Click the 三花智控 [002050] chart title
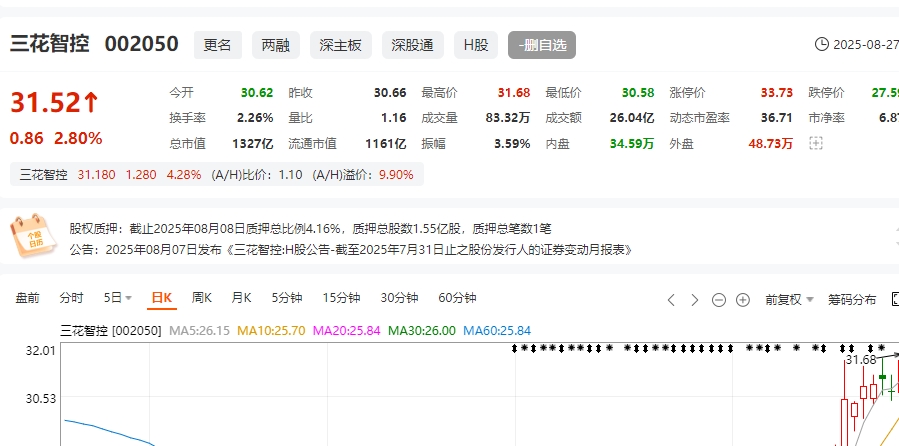Image resolution: width=899 pixels, height=446 pixels. pyautogui.click(x=111, y=331)
